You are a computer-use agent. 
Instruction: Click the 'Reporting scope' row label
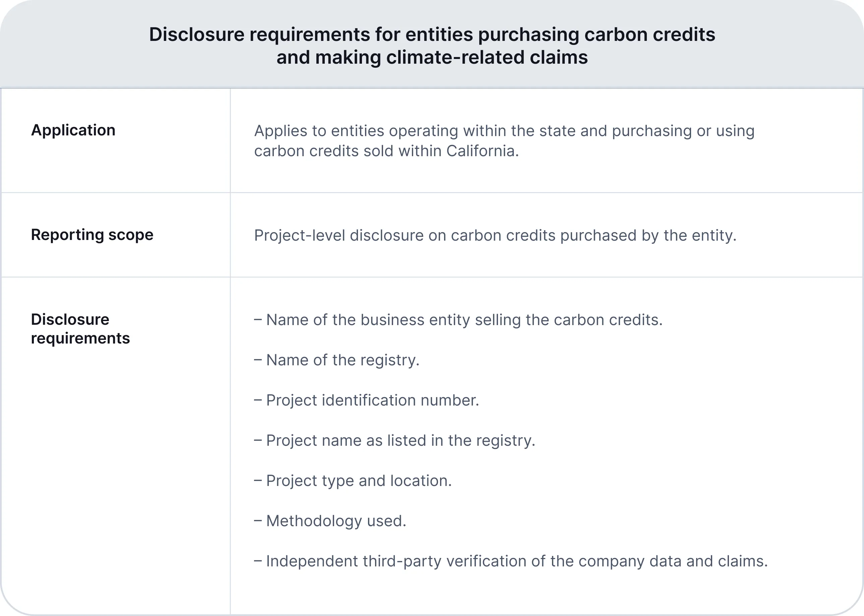pos(92,235)
